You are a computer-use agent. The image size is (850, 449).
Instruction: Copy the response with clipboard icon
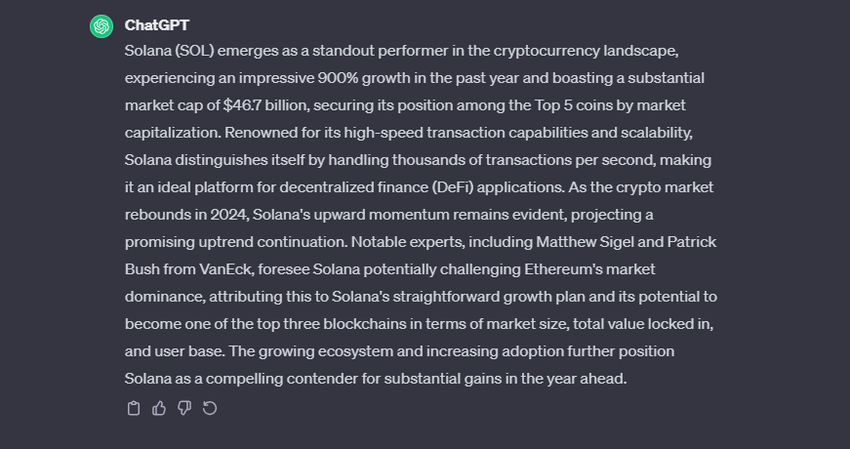tap(134, 408)
